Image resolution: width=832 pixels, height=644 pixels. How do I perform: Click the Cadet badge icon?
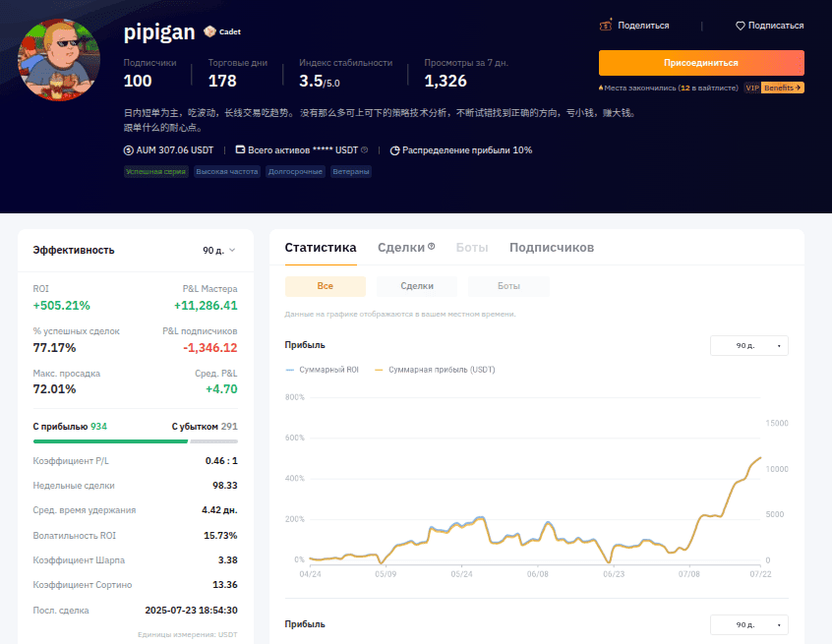pos(209,31)
